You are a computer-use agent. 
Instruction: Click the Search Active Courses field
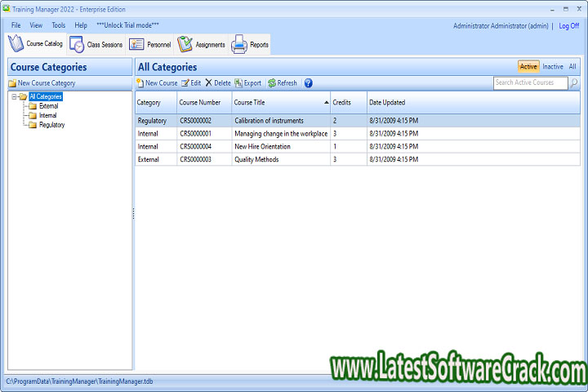[530, 82]
